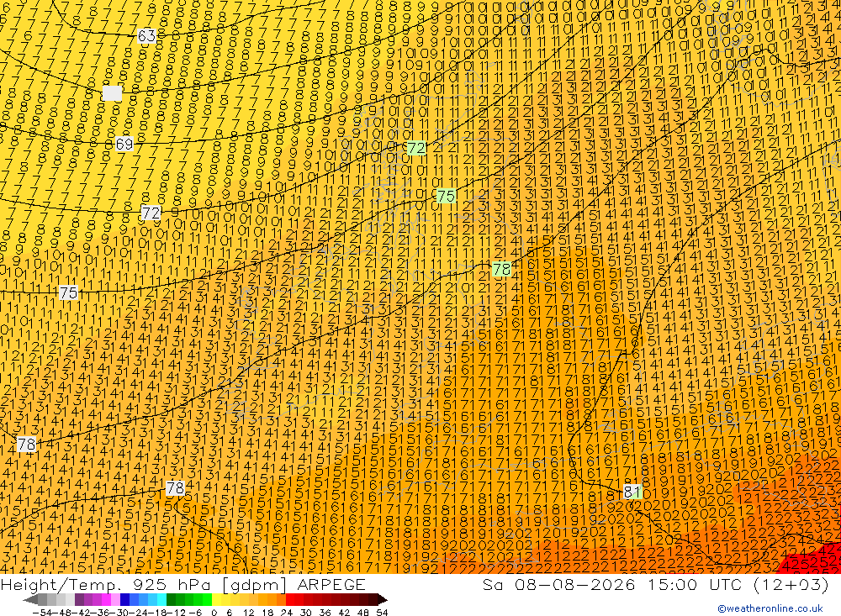This screenshot has height=616, width=841.
Task: Click the left gray arrow of color scale
Action: click(30, 600)
